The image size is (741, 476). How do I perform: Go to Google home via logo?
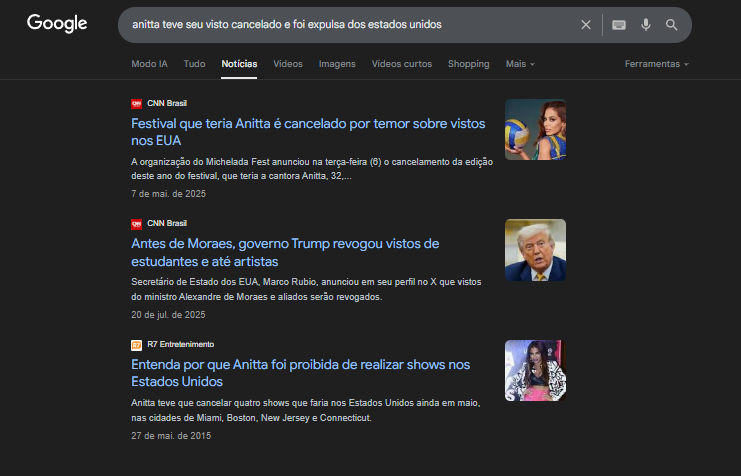pos(57,24)
